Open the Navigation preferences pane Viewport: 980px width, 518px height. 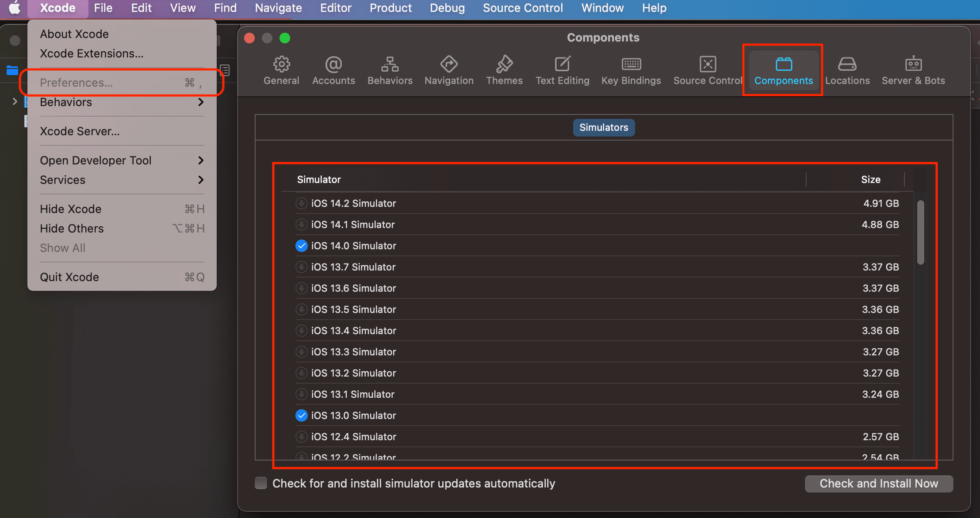tap(449, 71)
